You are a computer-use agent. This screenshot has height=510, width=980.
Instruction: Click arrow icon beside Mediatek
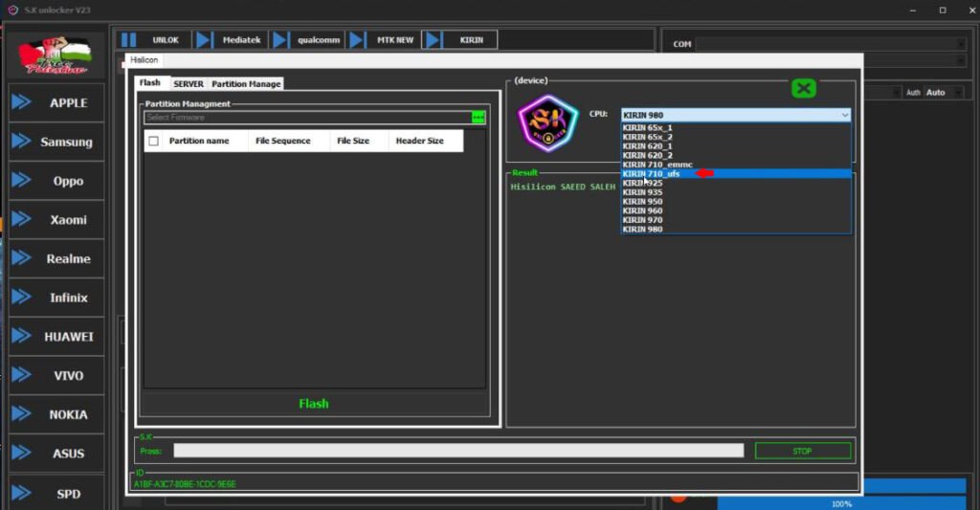[204, 40]
